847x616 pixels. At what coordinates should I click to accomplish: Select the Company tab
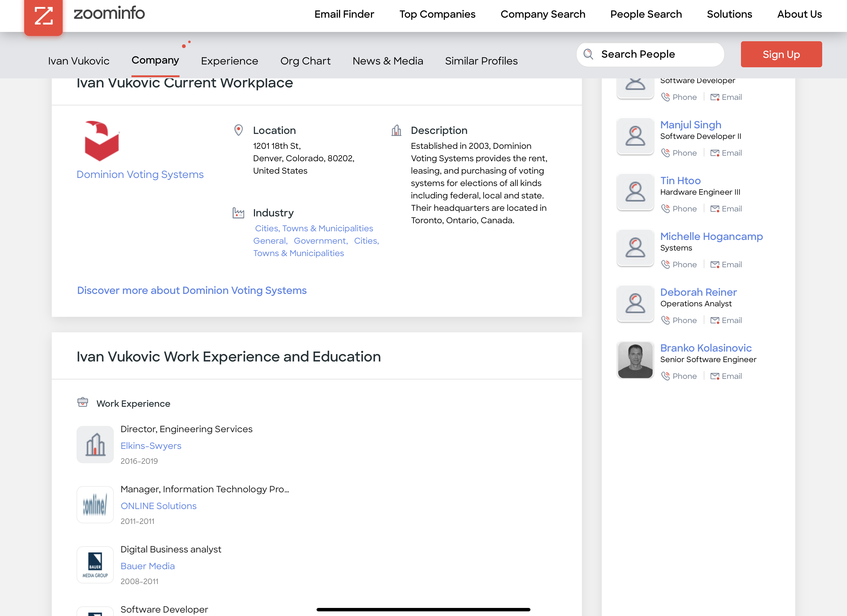click(x=155, y=60)
